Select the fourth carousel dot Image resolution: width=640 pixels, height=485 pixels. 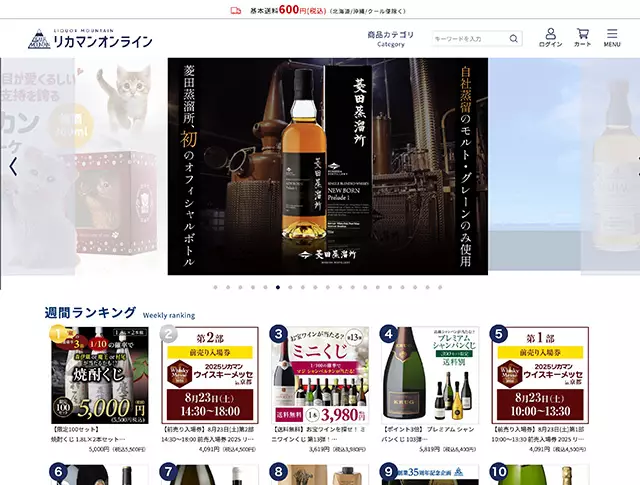(253, 287)
